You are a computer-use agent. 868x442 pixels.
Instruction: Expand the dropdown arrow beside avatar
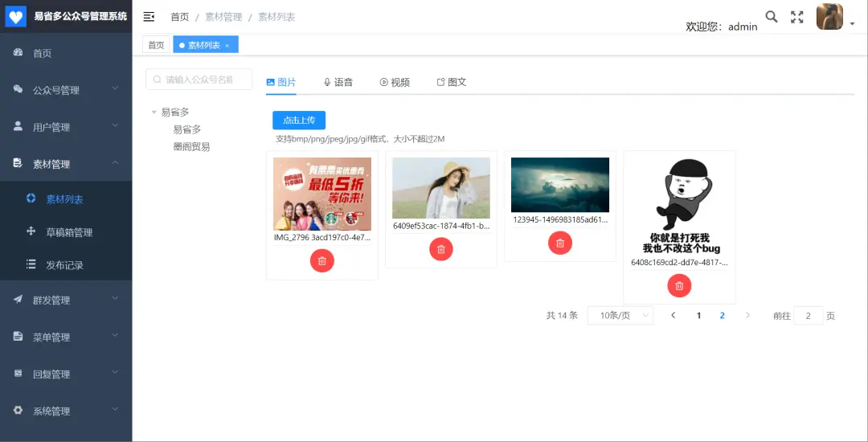pyautogui.click(x=853, y=24)
